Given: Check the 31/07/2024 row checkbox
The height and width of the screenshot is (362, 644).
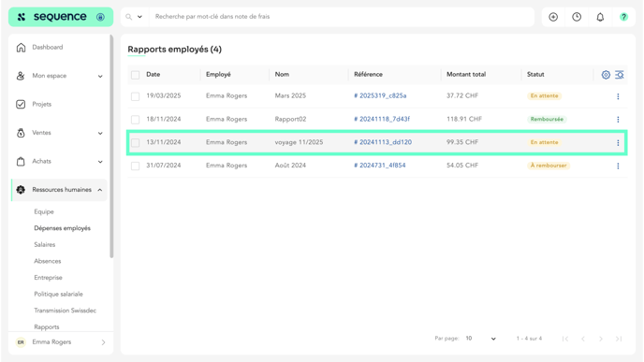Looking at the screenshot, I should click(x=135, y=166).
